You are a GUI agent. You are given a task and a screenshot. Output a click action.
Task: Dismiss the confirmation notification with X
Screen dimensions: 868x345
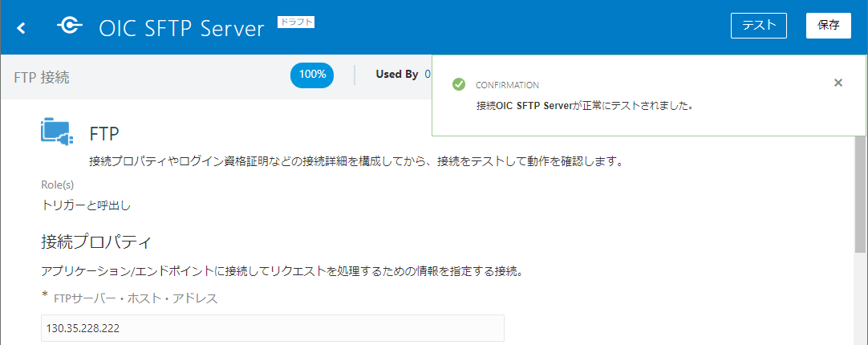[838, 83]
